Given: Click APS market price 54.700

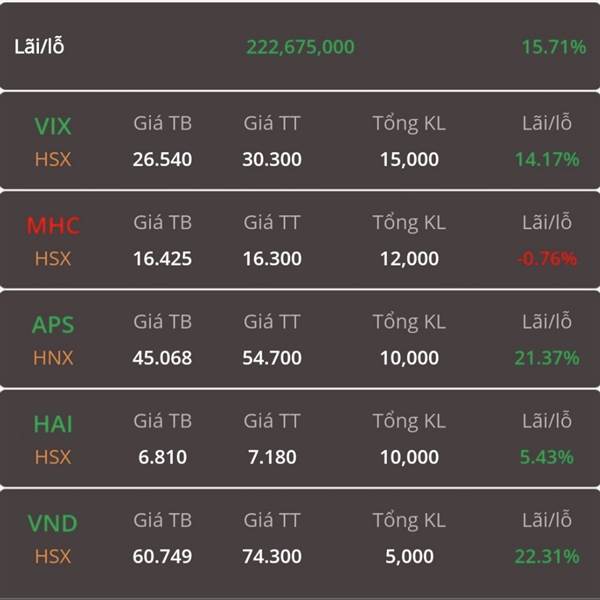Looking at the screenshot, I should coord(272,358).
